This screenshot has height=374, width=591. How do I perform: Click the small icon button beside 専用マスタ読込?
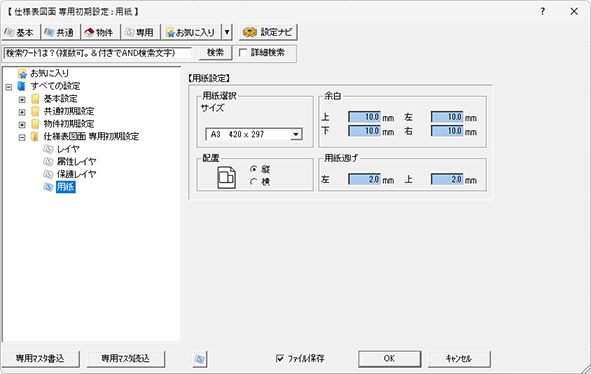click(x=200, y=359)
